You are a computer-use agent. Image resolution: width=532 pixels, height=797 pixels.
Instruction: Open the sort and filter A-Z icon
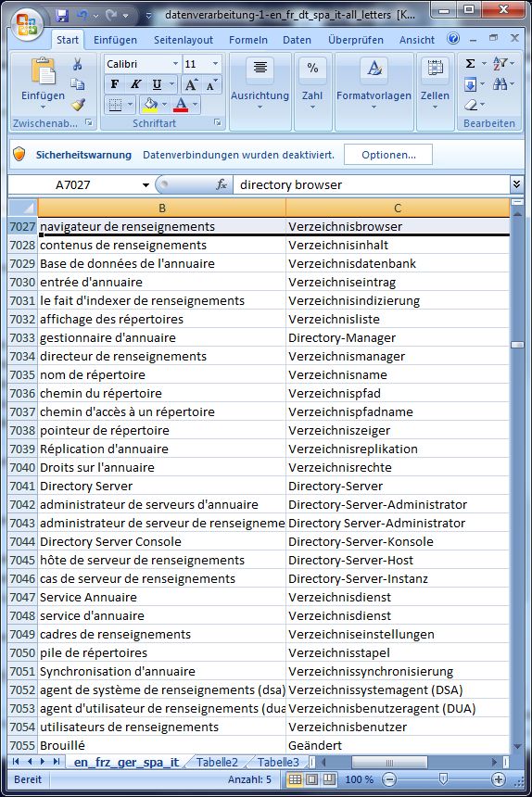tap(500, 64)
